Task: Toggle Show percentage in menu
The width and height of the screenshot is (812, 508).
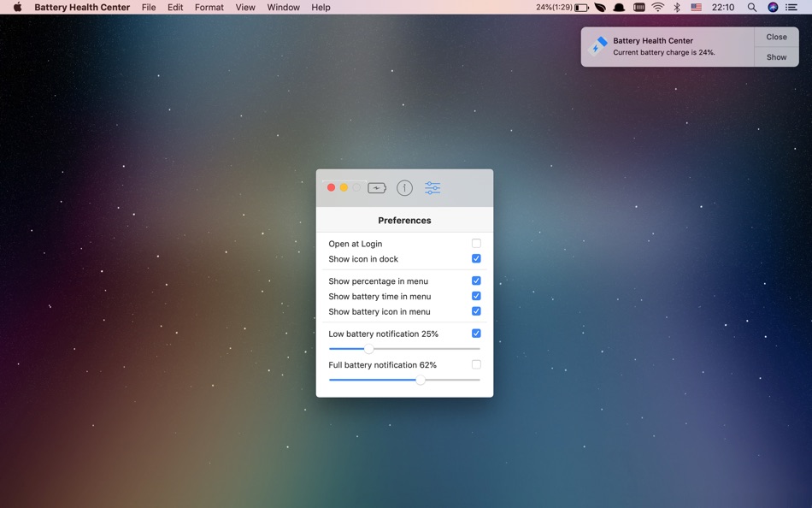Action: coord(476,281)
